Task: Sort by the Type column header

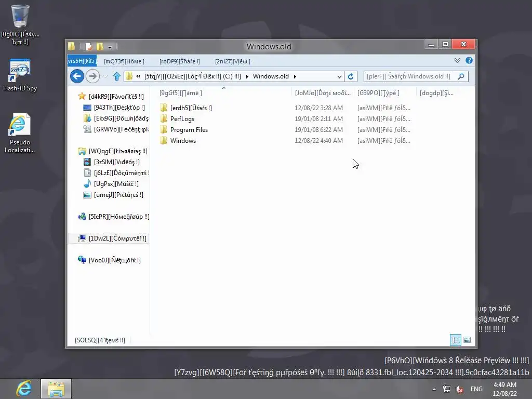Action: tap(385, 92)
